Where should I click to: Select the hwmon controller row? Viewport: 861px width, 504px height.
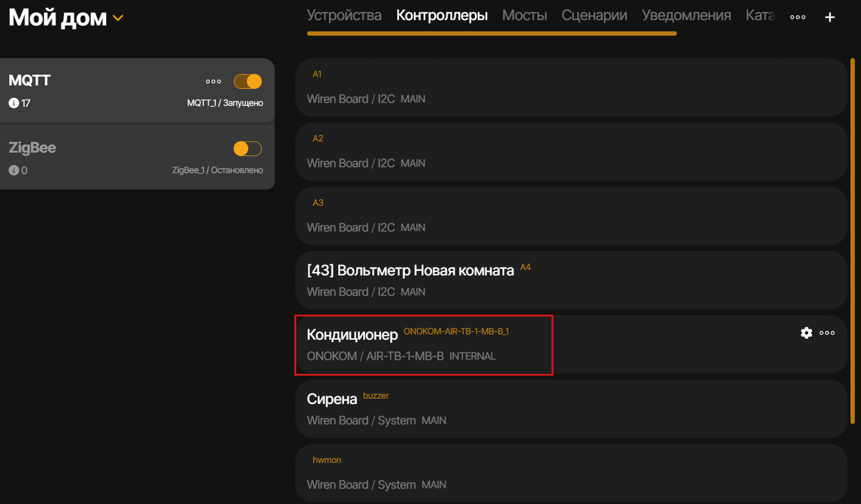571,473
